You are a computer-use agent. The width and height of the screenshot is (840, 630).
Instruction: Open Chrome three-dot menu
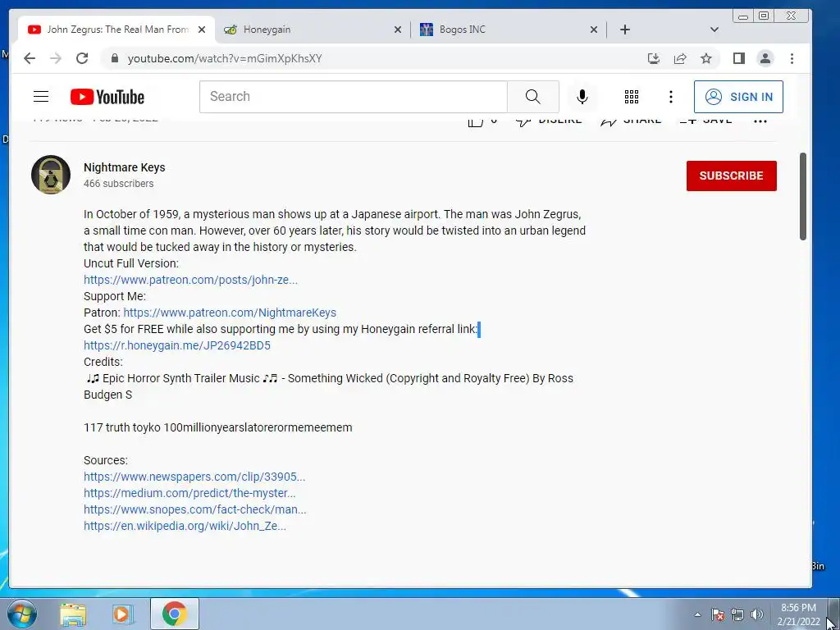[x=792, y=58]
